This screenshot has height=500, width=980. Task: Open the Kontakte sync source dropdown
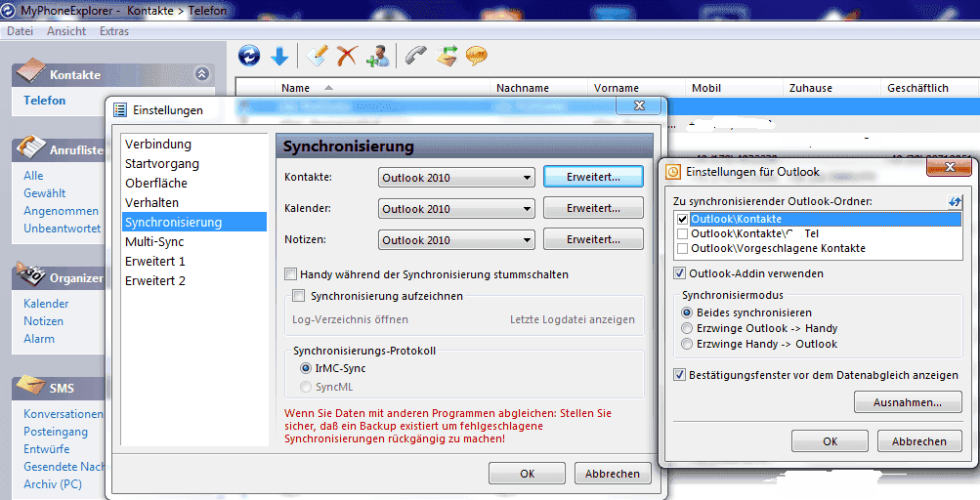click(x=456, y=178)
